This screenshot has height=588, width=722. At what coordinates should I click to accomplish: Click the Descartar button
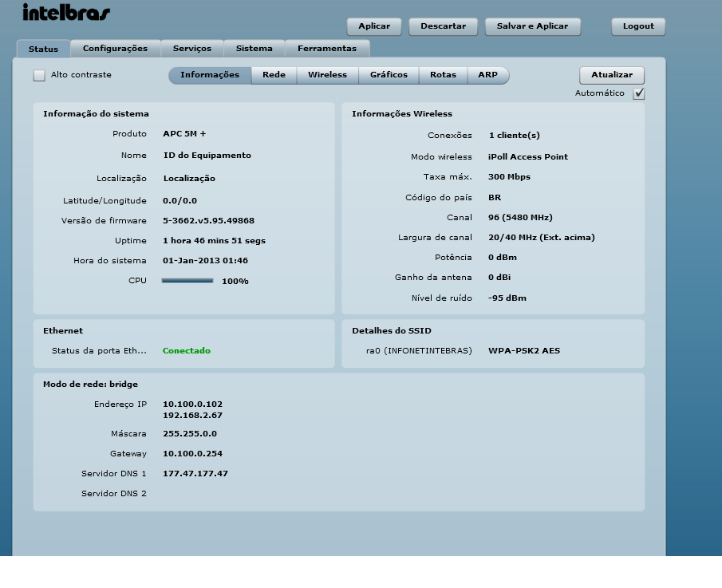click(443, 26)
